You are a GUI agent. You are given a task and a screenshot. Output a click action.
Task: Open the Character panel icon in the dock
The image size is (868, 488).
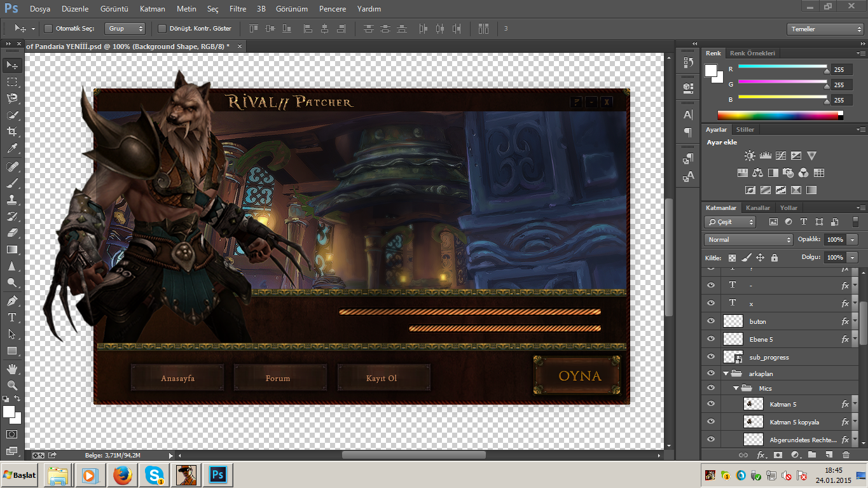click(688, 115)
